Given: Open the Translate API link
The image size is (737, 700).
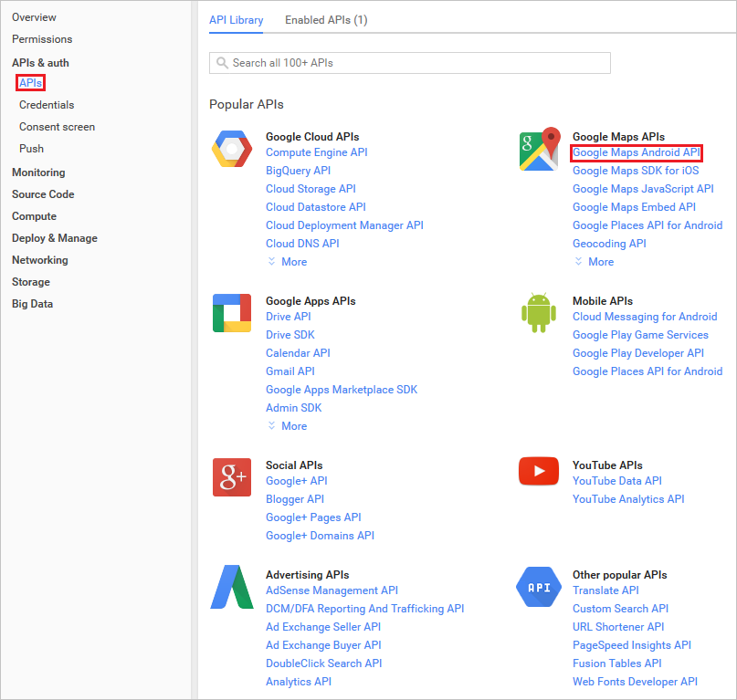Looking at the screenshot, I should tap(605, 590).
